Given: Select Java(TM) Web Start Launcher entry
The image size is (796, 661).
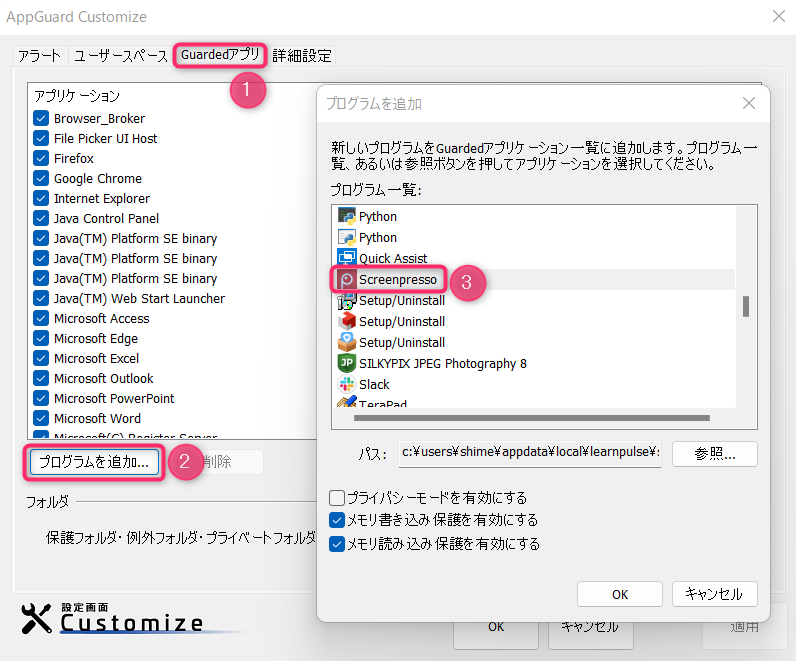Looking at the screenshot, I should click(x=139, y=299).
